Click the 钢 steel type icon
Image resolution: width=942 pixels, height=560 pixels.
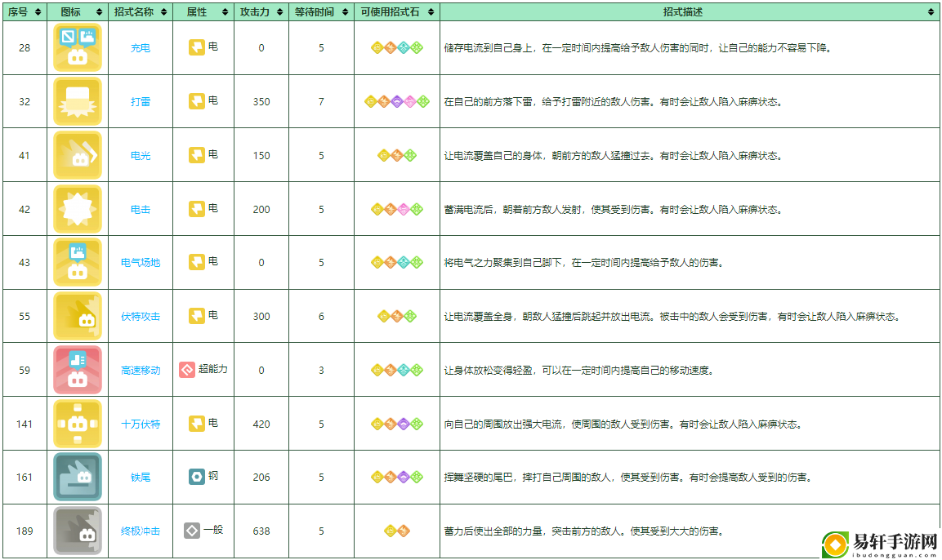point(196,478)
